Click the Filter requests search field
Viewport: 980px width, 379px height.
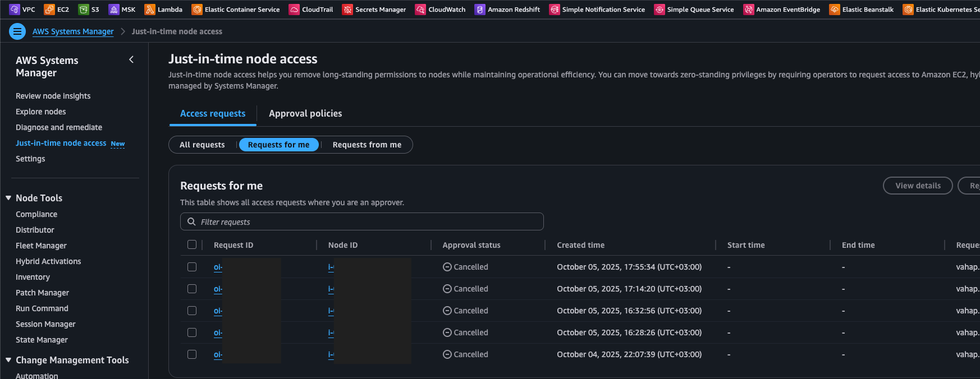pos(362,222)
